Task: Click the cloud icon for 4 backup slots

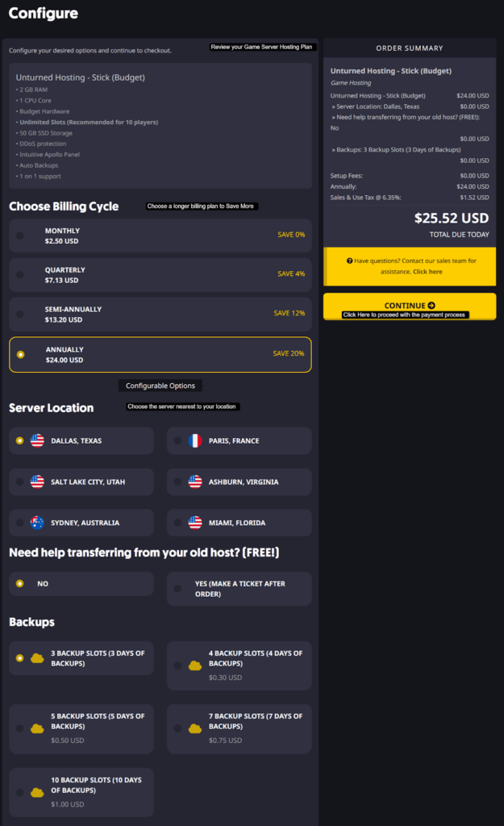Action: [x=195, y=665]
